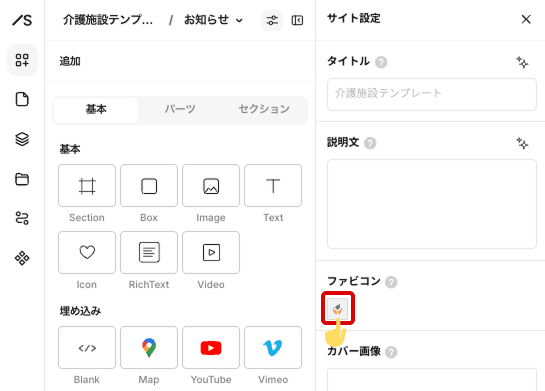The height and width of the screenshot is (391, 545).
Task: Open the routes/flow icon in sidebar
Action: point(22,218)
